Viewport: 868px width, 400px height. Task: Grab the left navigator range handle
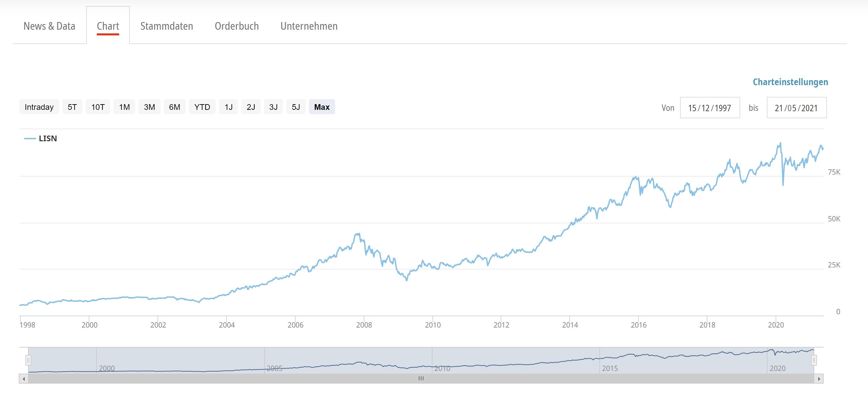28,361
